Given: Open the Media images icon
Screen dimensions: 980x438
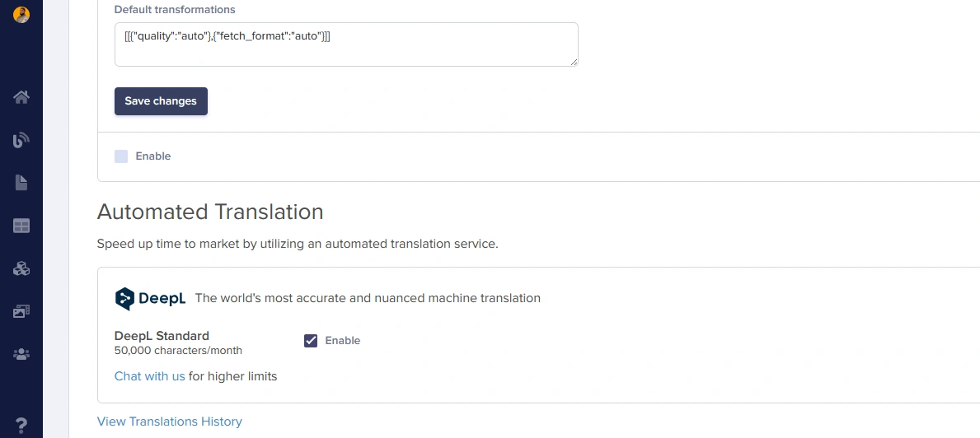Looking at the screenshot, I should point(21,311).
